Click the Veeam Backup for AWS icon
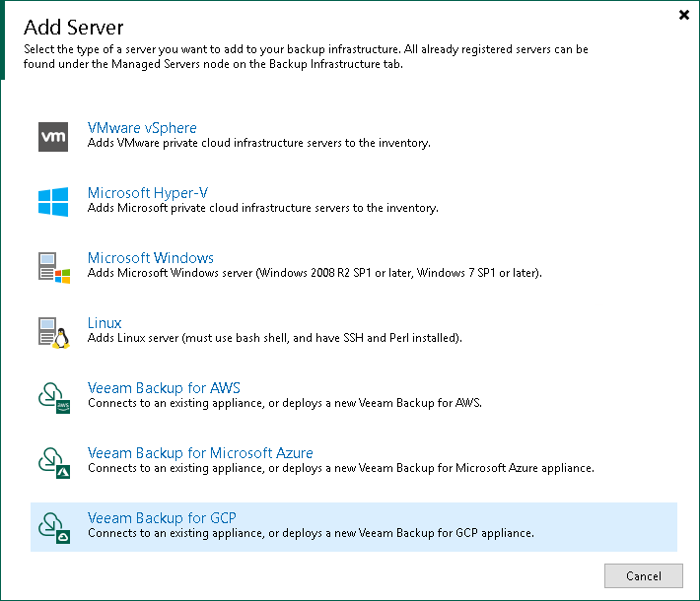Image resolution: width=700 pixels, height=601 pixels. point(54,397)
